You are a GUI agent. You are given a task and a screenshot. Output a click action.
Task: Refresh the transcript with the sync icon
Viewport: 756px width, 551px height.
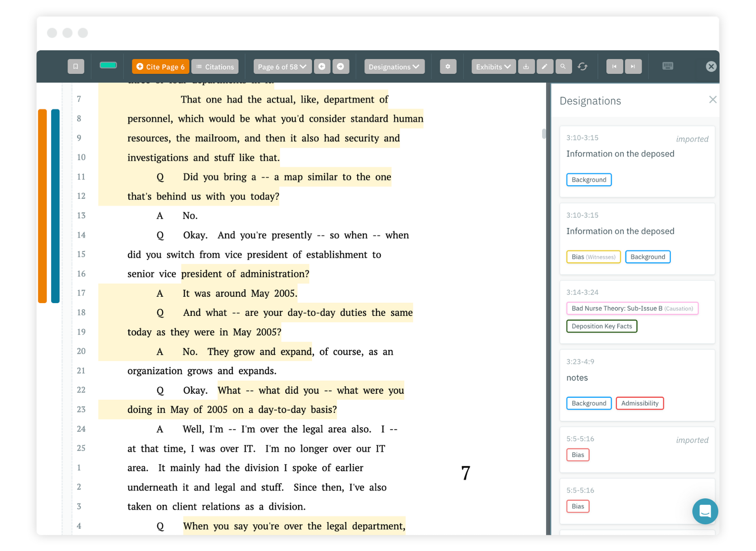click(x=583, y=66)
